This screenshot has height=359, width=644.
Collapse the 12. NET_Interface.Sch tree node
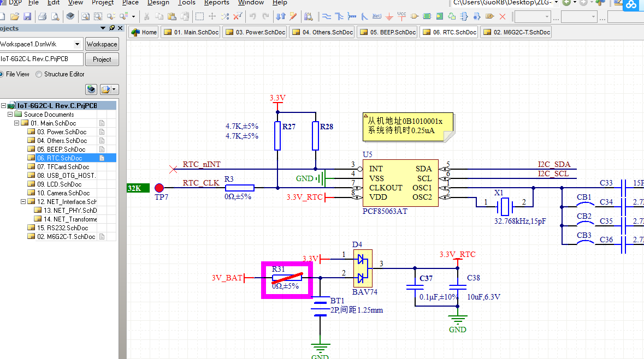point(23,201)
